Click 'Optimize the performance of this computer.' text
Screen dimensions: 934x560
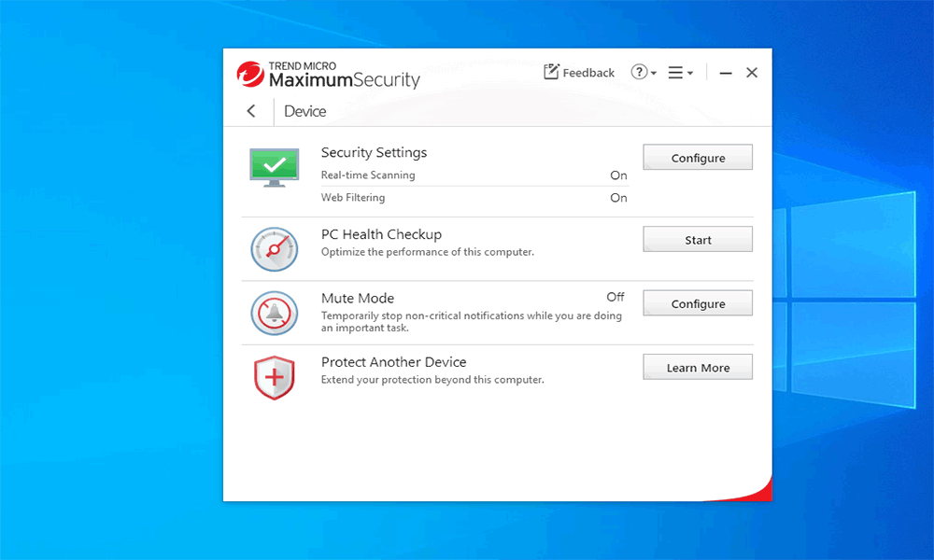[427, 252]
